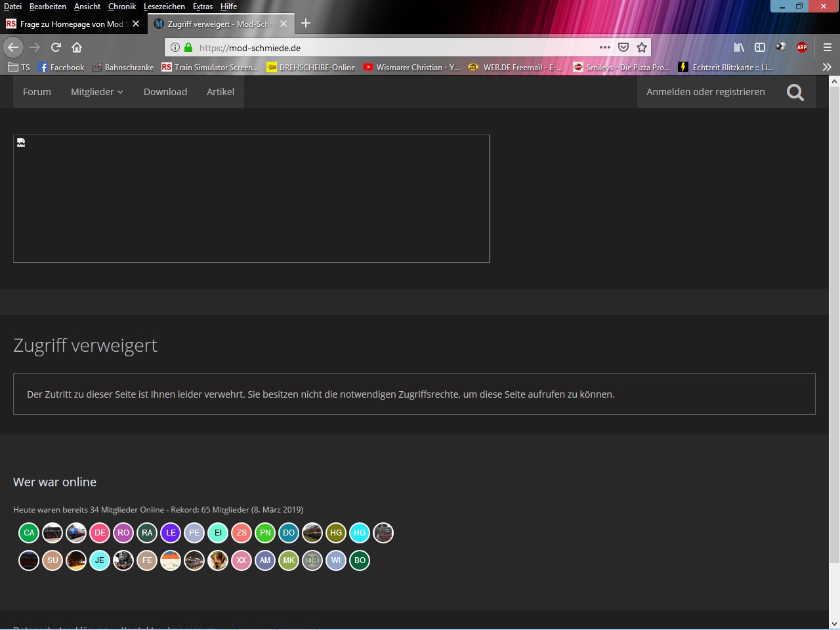The image size is (840, 630).
Task: Click the cyan HG member avatar
Action: 360,533
